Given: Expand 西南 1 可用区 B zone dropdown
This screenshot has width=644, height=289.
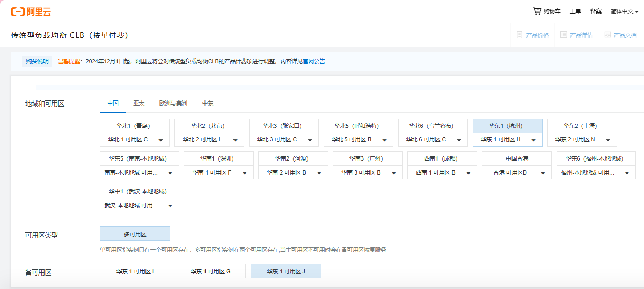Looking at the screenshot, I should (443, 172).
